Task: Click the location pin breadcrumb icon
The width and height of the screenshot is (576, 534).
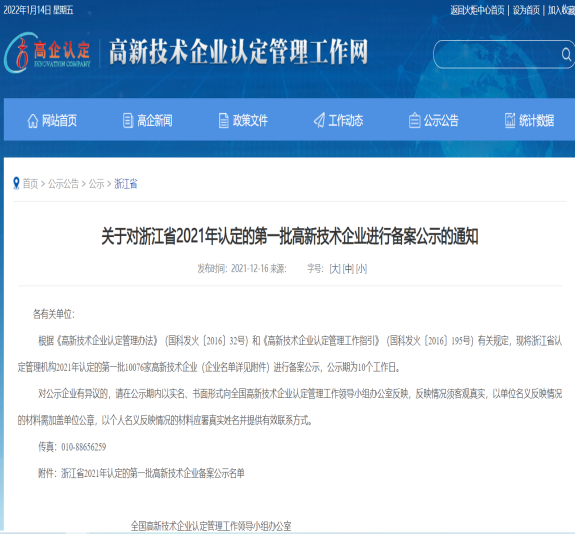Action: pos(16,183)
